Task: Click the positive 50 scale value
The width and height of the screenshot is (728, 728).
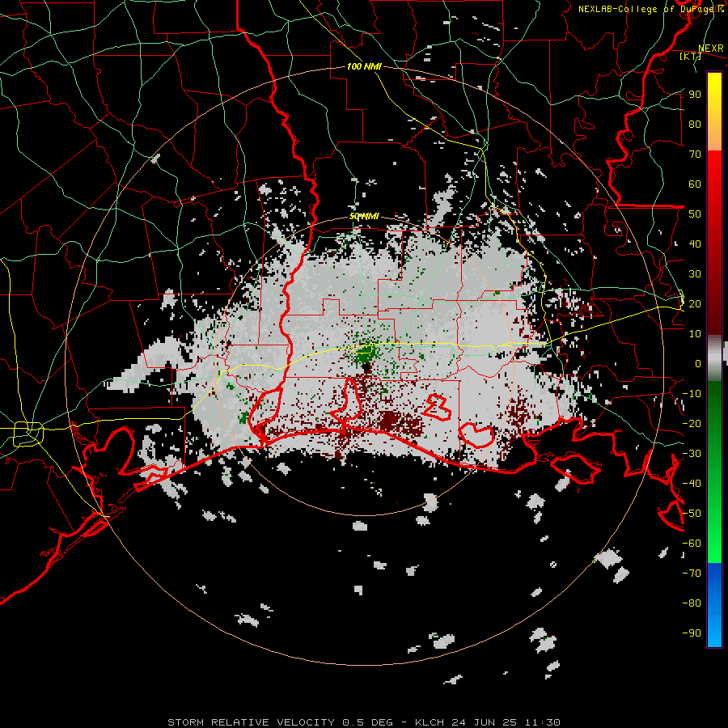Action: tap(695, 214)
